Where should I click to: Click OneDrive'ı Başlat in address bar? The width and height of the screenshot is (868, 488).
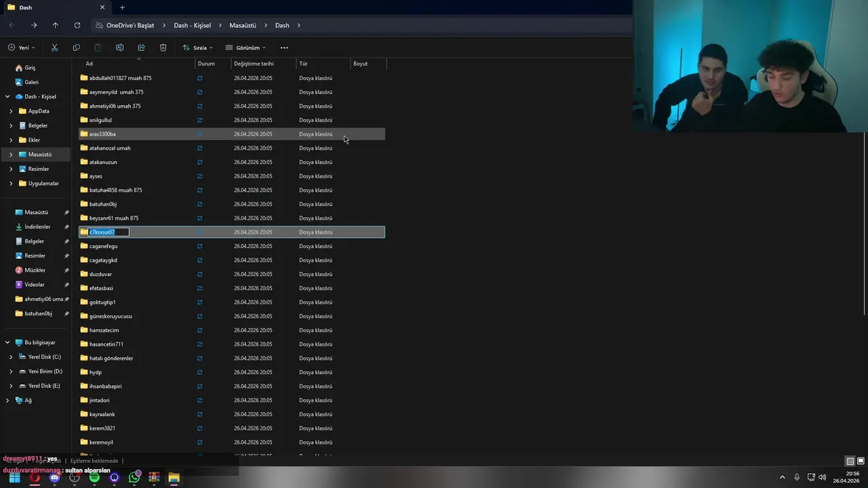pos(130,25)
